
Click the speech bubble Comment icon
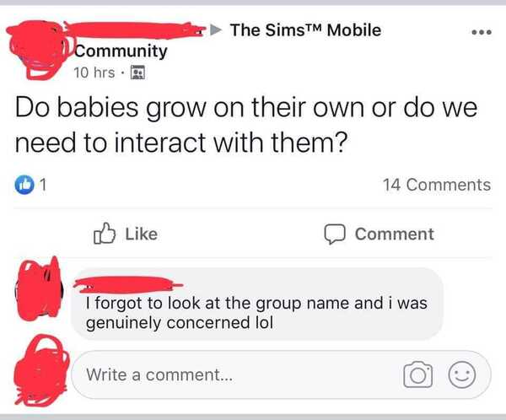tap(335, 234)
